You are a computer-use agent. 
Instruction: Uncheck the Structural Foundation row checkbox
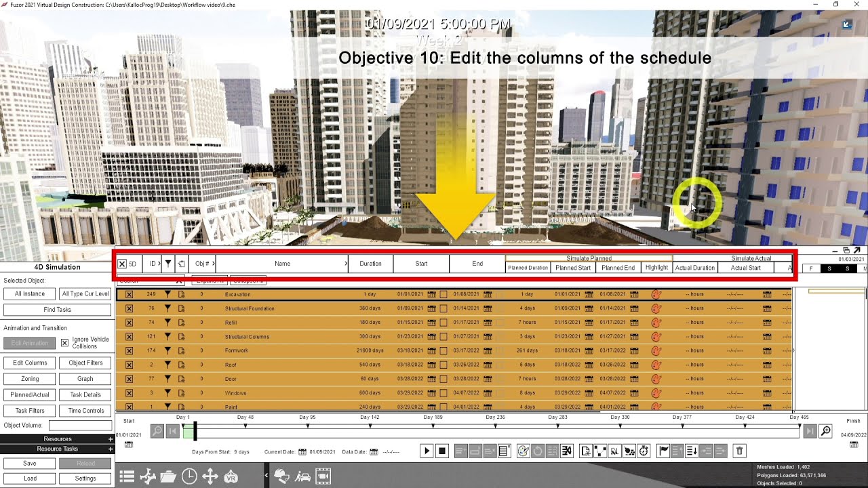(129, 308)
